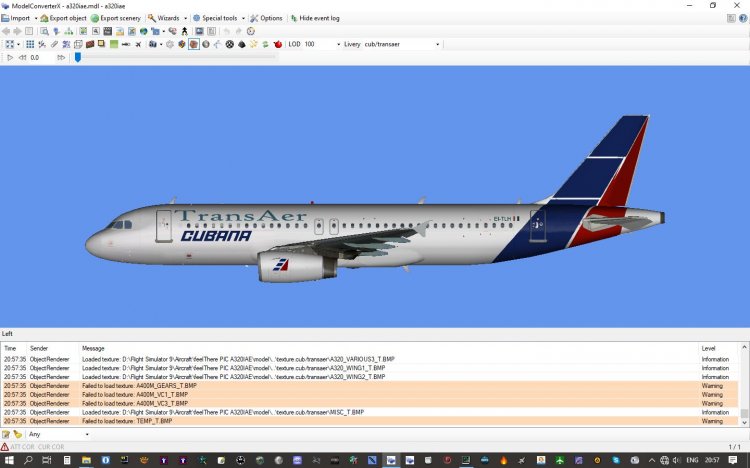
Task: Click the event log scrollbar down arrow
Action: pyautogui.click(x=744, y=423)
